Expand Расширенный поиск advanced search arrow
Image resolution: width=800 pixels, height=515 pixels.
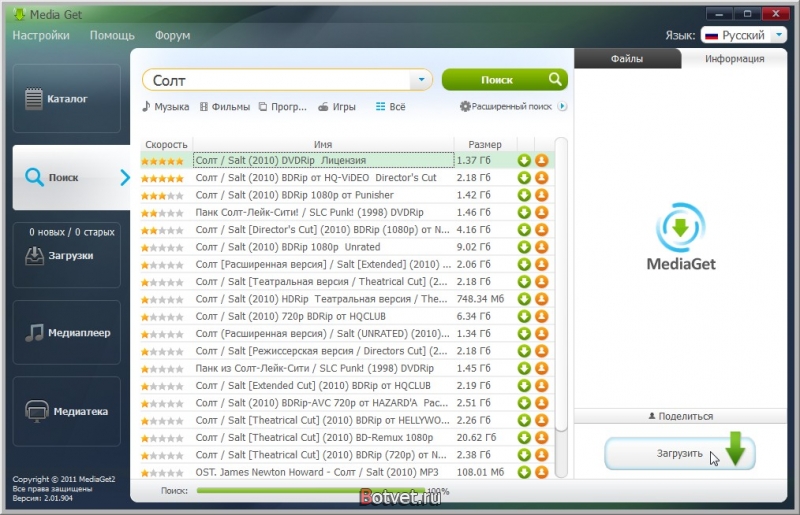click(562, 106)
